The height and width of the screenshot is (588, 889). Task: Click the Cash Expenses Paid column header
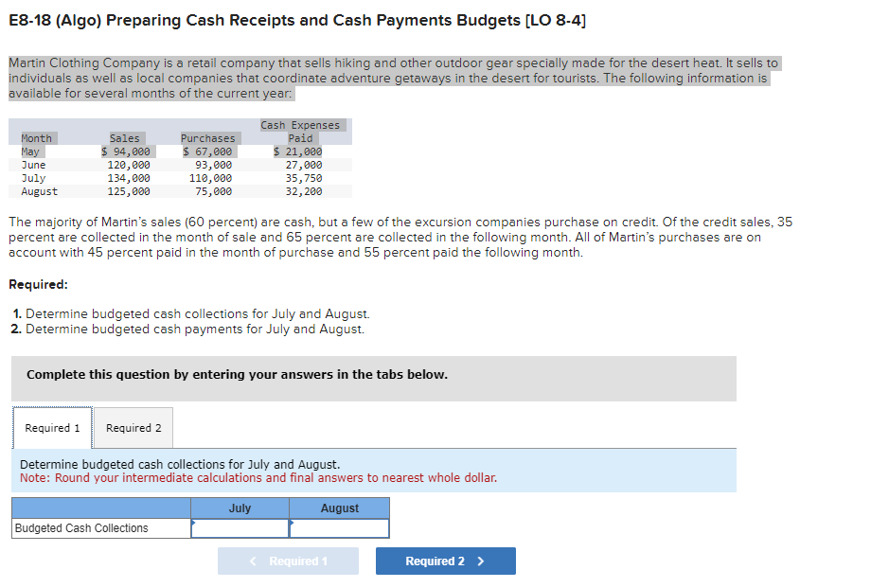click(300, 132)
